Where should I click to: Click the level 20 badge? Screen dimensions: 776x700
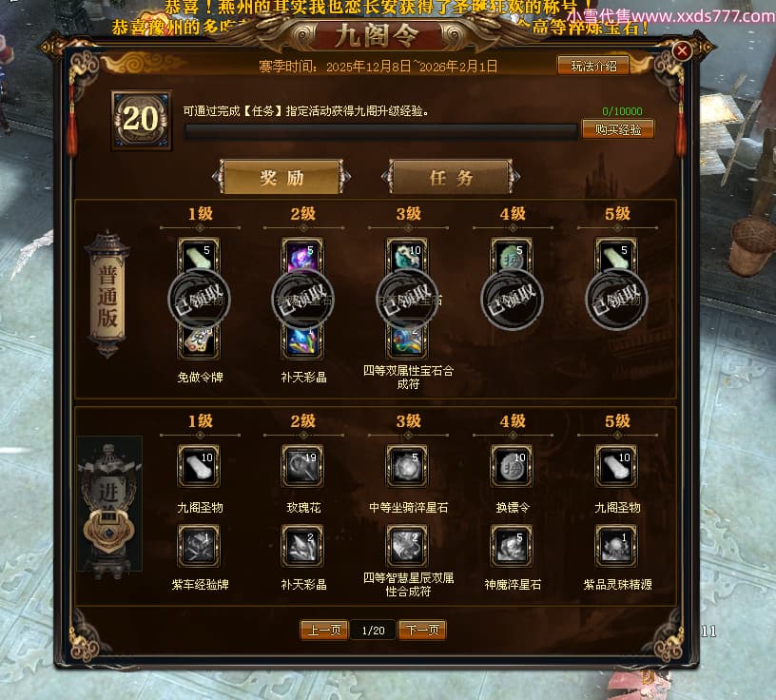[142, 119]
